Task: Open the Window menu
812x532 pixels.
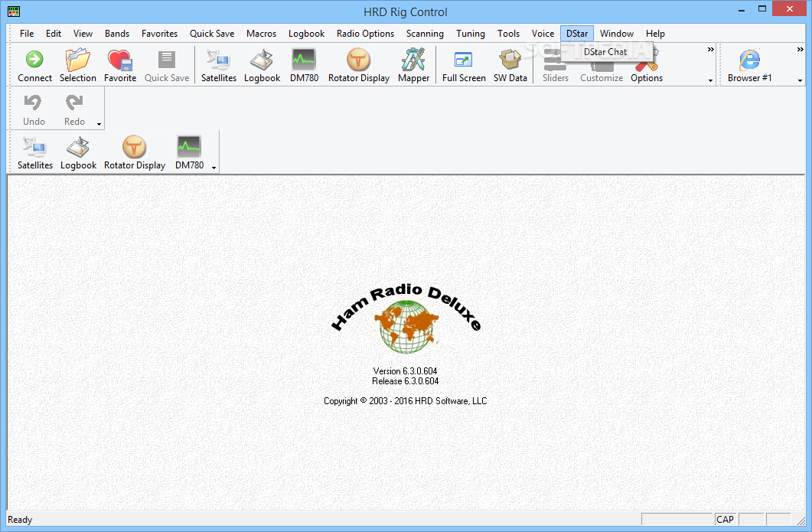Action: point(617,34)
